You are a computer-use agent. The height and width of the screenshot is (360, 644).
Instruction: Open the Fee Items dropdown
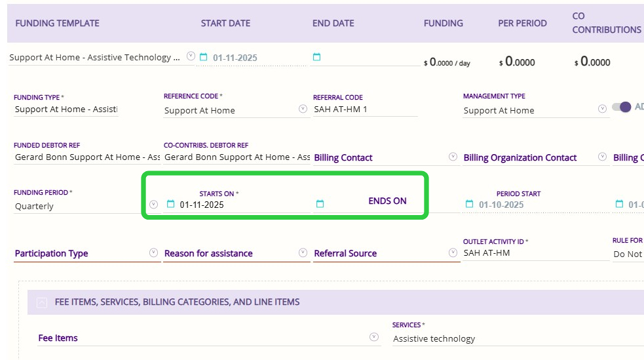pos(374,337)
